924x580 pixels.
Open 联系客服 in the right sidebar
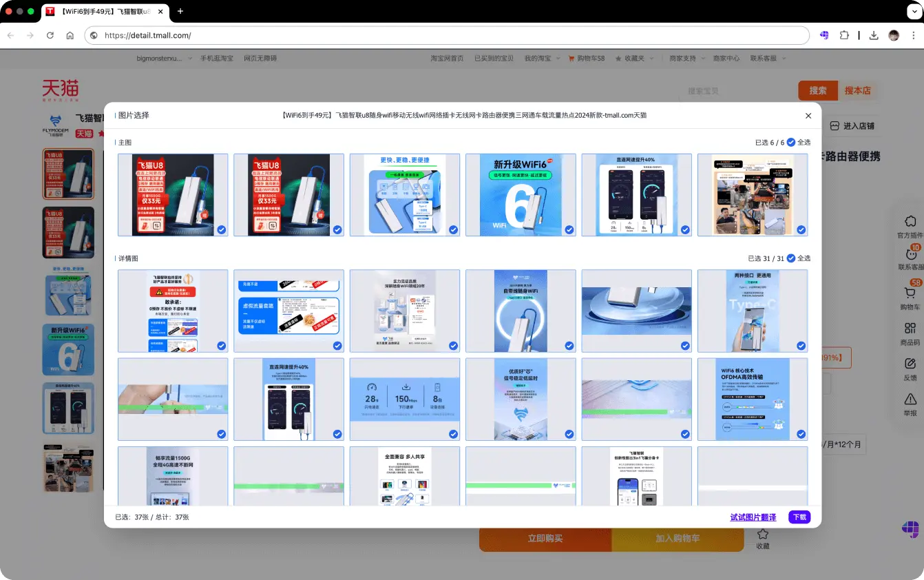pos(910,258)
